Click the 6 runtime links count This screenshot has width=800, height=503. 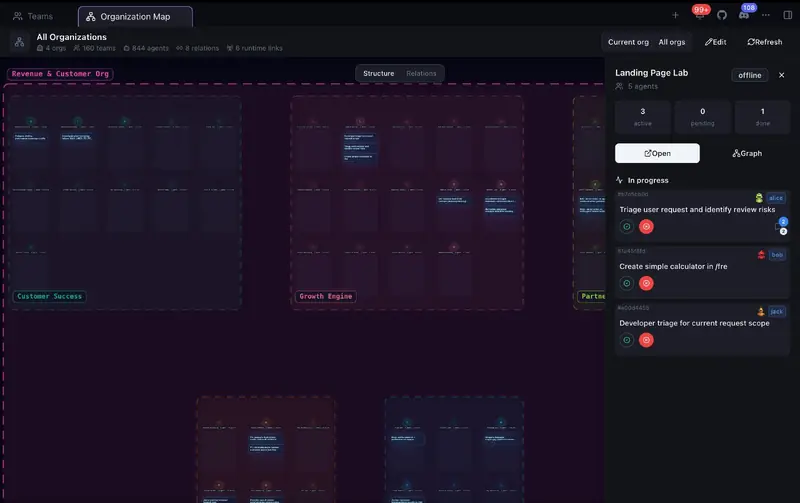click(255, 48)
